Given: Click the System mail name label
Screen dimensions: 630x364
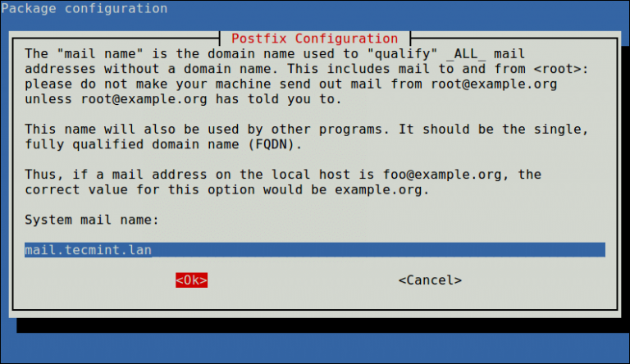Looking at the screenshot, I should click(92, 220).
